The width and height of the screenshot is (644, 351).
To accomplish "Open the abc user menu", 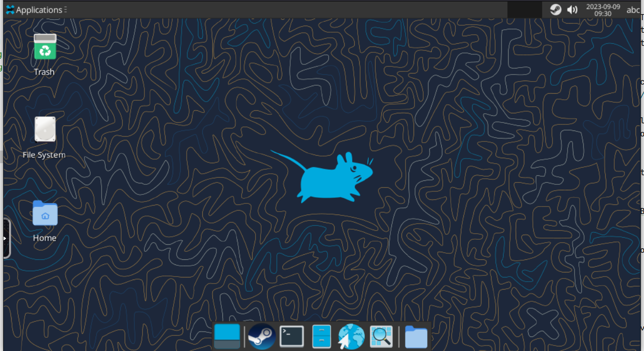I will [633, 10].
